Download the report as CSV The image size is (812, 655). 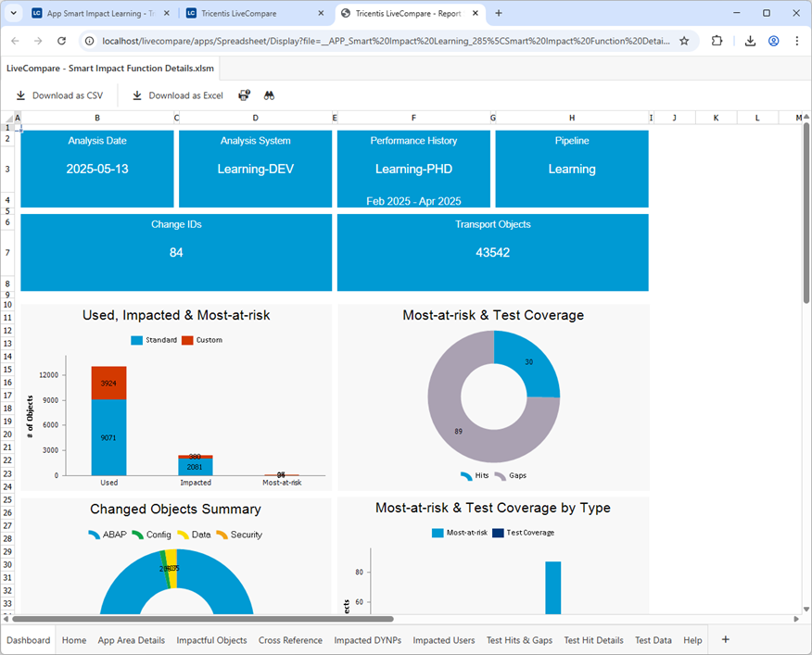[x=60, y=95]
